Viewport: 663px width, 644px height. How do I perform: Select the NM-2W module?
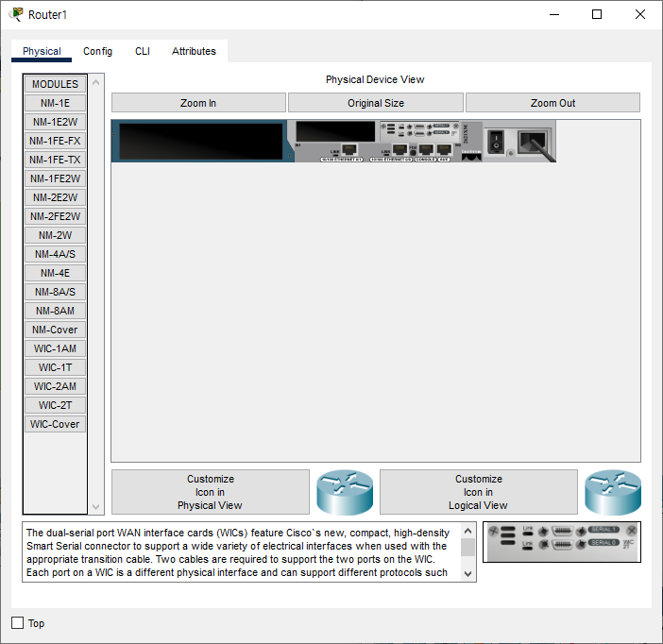pyautogui.click(x=55, y=235)
